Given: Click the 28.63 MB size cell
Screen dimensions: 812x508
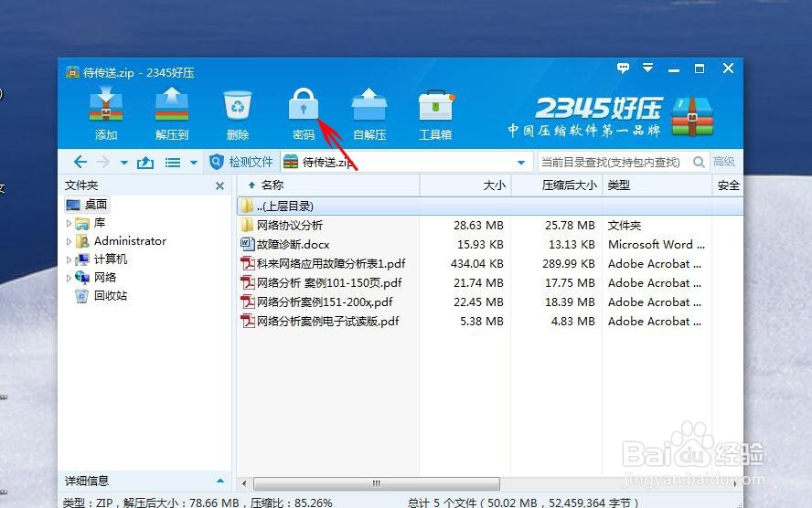Looking at the screenshot, I should point(478,225).
